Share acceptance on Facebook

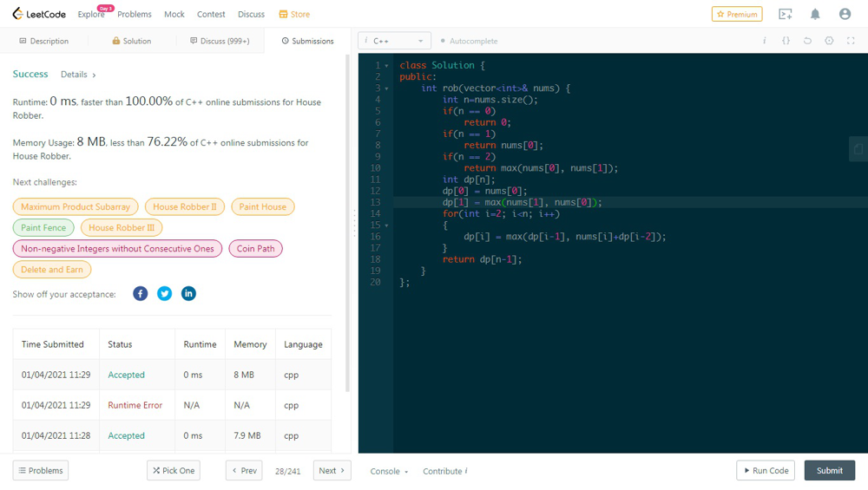tap(140, 294)
